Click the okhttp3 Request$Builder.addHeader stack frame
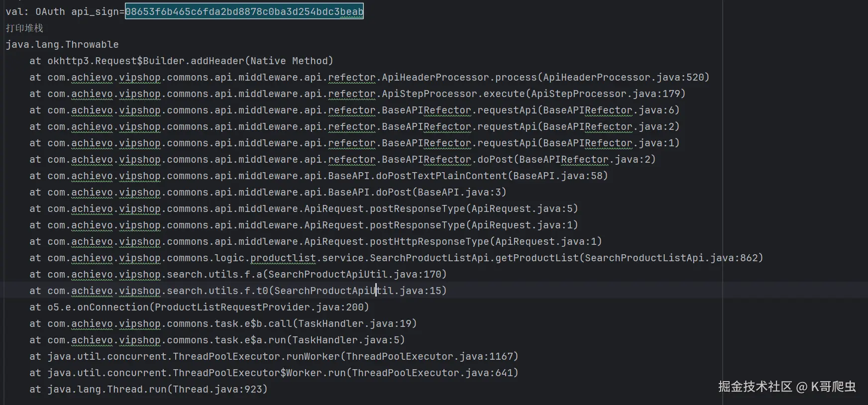This screenshot has width=868, height=405. tap(181, 61)
